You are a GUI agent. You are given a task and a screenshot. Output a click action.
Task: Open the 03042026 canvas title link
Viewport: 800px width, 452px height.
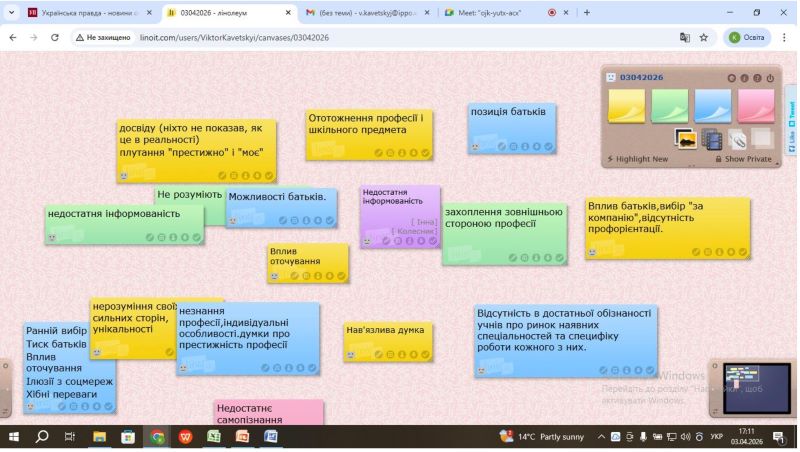(641, 78)
